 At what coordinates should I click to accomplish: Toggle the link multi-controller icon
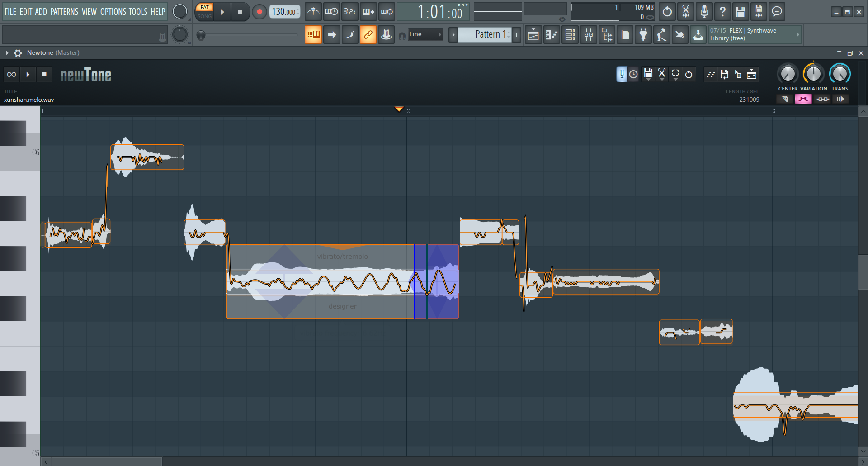click(368, 35)
